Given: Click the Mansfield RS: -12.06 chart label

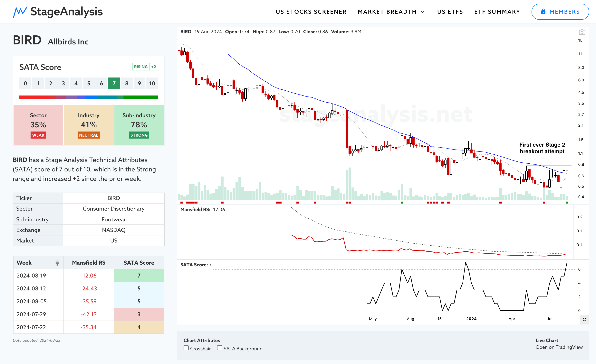Looking at the screenshot, I should coord(202,209).
